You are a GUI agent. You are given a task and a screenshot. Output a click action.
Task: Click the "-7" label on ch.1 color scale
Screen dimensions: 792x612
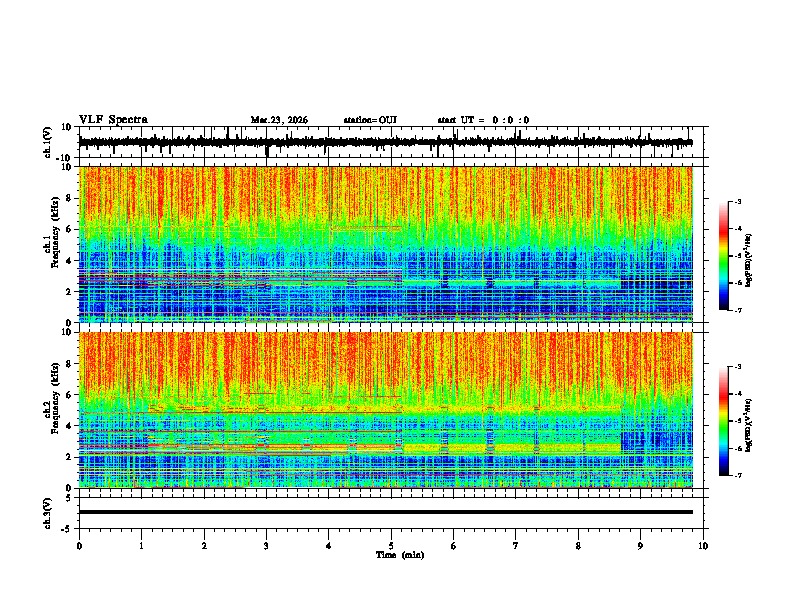[x=737, y=310]
